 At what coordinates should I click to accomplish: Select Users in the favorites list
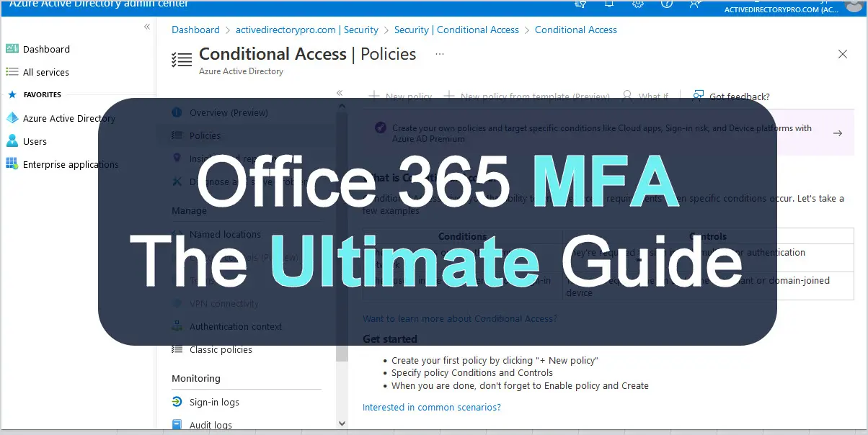coord(35,141)
